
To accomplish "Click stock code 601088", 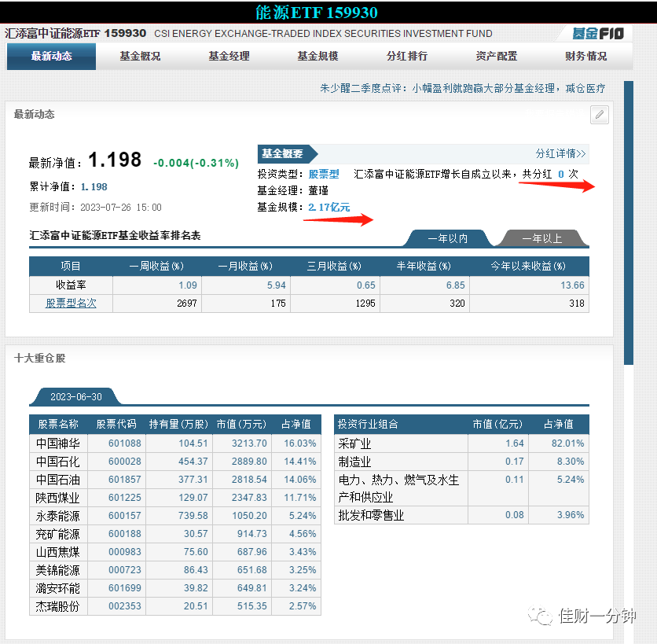I will [124, 443].
